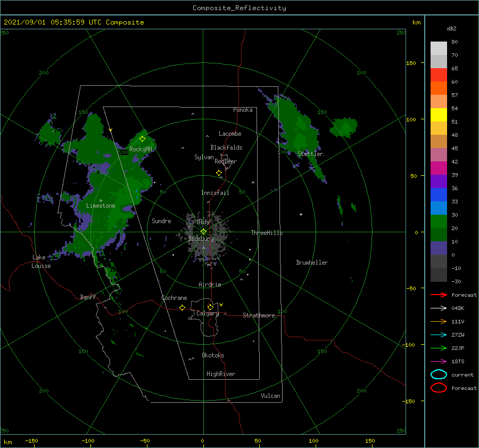The height and width of the screenshot is (448, 479).
Task: Click the Stettler label
Action: (310, 154)
